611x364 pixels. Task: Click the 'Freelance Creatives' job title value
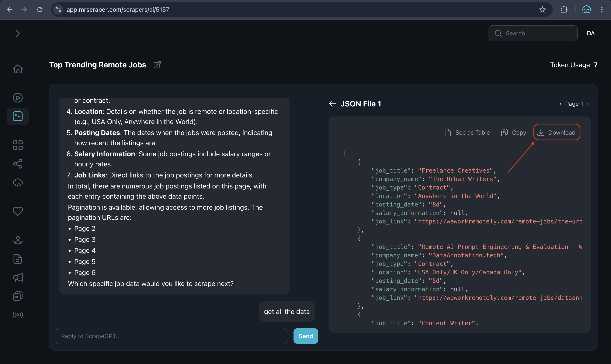[455, 170]
